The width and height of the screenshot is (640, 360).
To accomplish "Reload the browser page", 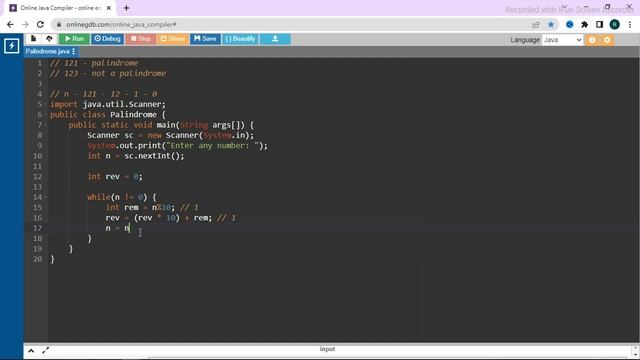I will pos(40,24).
